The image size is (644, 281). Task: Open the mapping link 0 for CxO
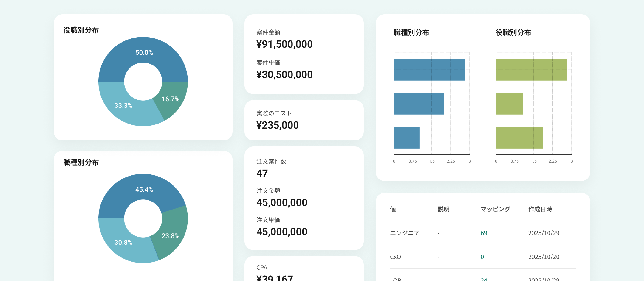click(482, 257)
